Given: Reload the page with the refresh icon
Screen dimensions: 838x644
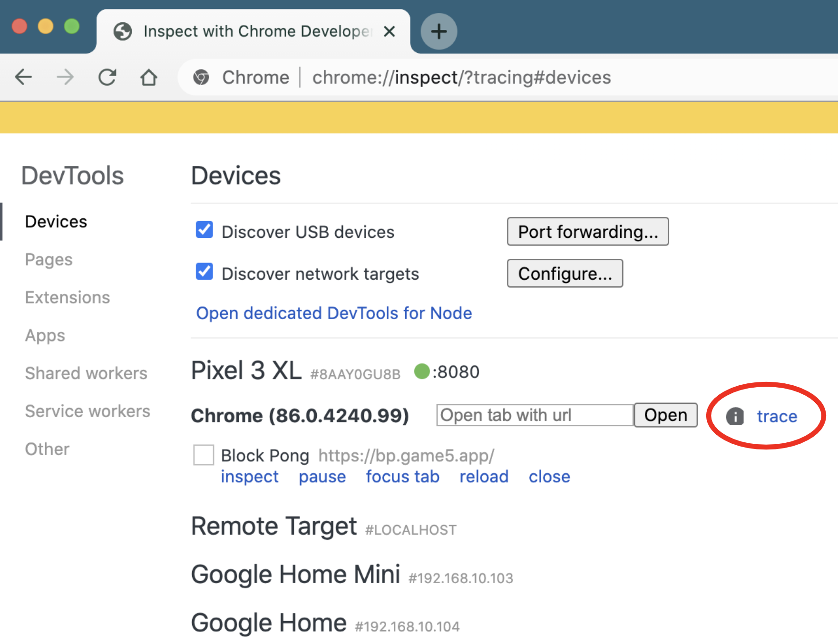Looking at the screenshot, I should (107, 77).
